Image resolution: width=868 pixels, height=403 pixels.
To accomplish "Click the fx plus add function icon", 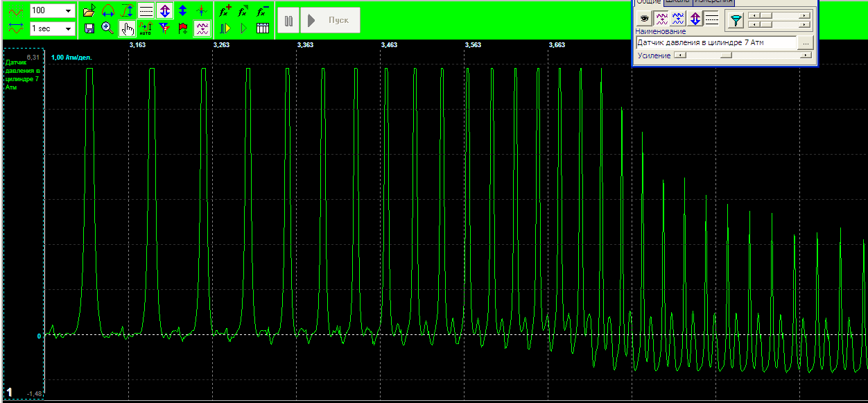I will [x=224, y=11].
